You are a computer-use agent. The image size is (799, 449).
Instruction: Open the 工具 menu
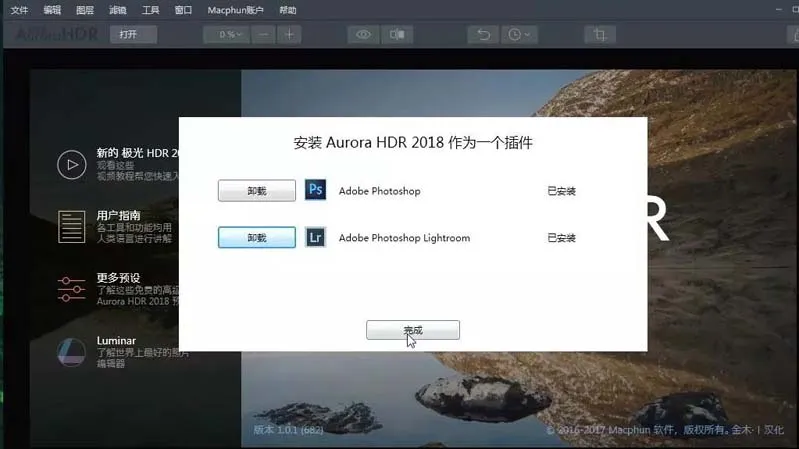150,10
